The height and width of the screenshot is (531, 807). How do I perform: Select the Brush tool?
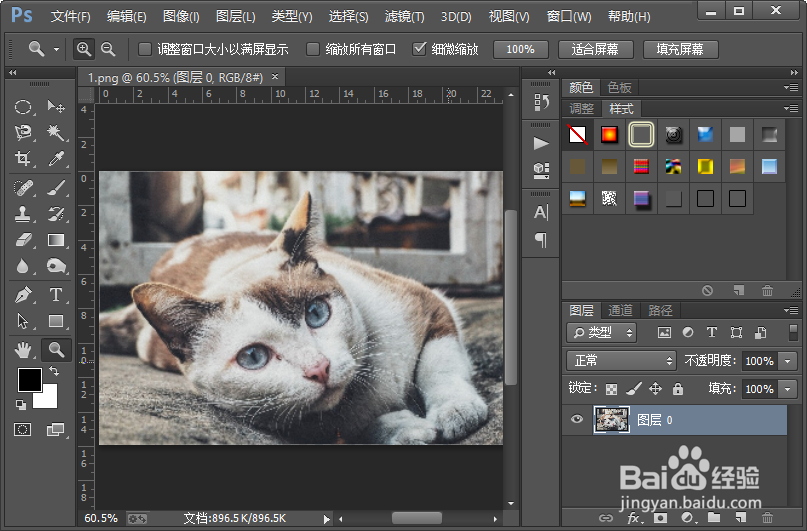tap(56, 188)
